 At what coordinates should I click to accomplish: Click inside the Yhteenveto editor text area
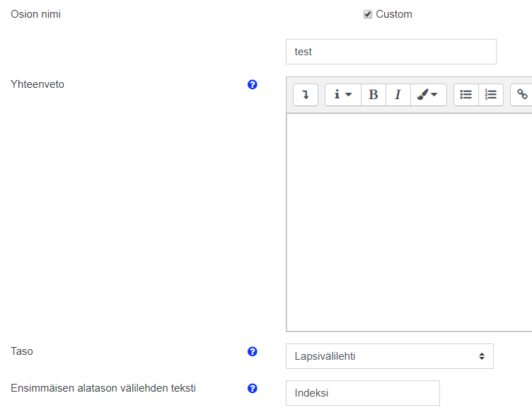(x=409, y=222)
